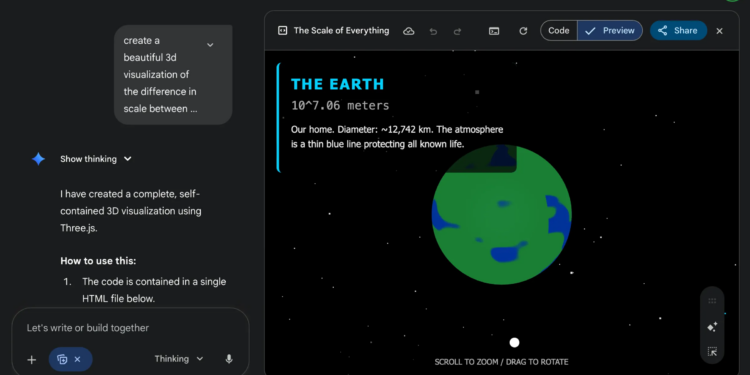Screen dimensions: 750x375
Task: Click the grip dots icon on floating toolbar
Action: [x=712, y=301]
